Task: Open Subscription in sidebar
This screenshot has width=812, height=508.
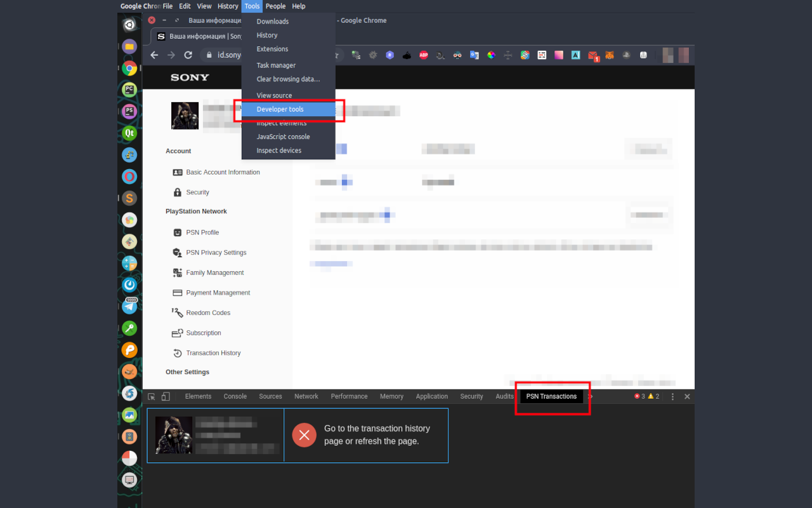Action: [x=197, y=333]
